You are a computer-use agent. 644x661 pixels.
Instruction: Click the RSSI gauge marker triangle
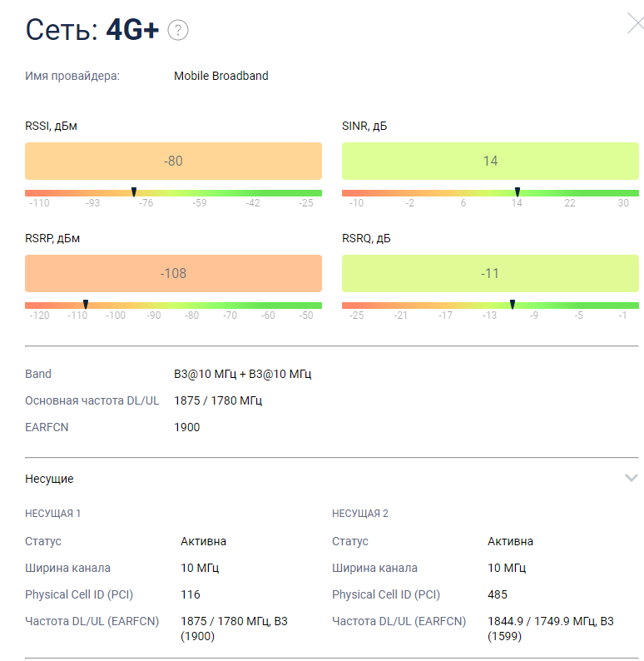pyautogui.click(x=134, y=192)
